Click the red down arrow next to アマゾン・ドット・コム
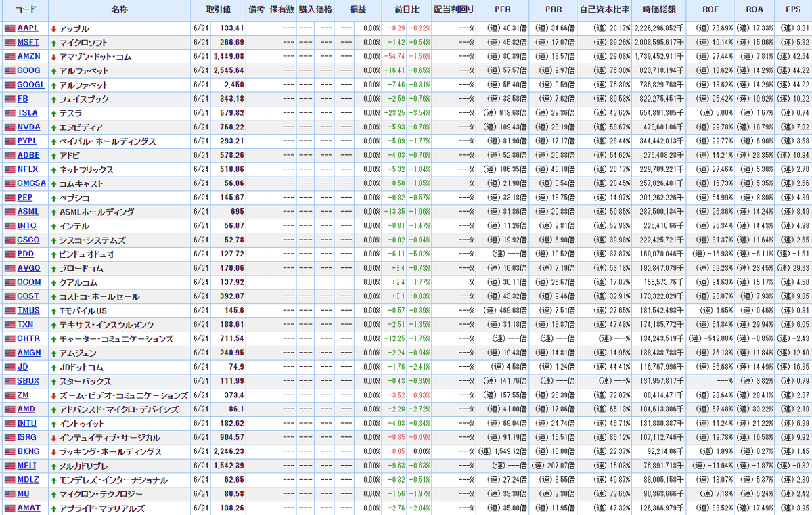Screen dimensions: 812x515 pyautogui.click(x=53, y=58)
